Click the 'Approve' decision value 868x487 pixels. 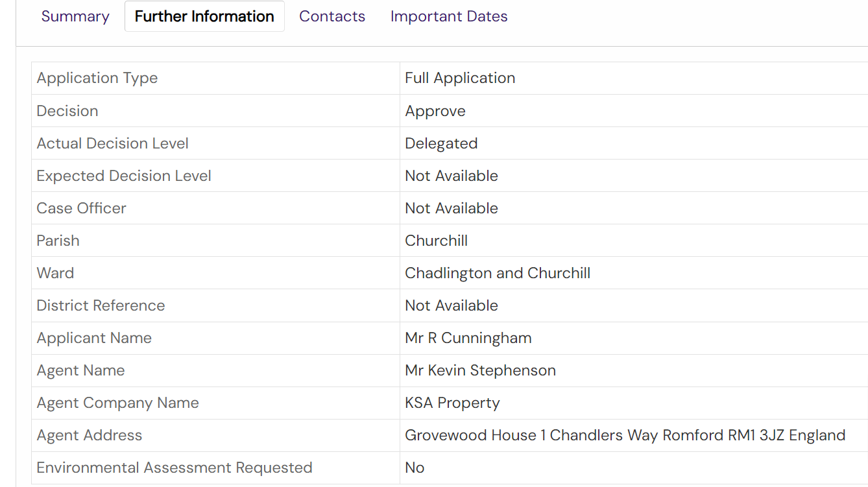pos(435,111)
